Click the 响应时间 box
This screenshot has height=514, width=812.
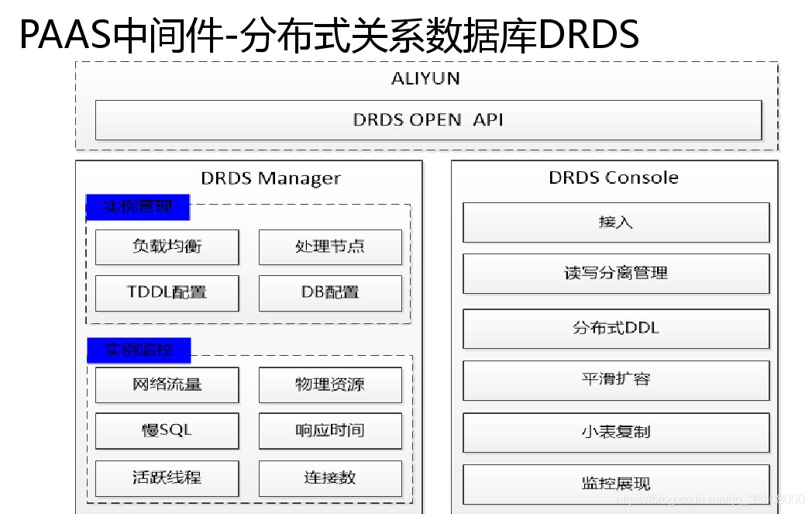(x=330, y=430)
